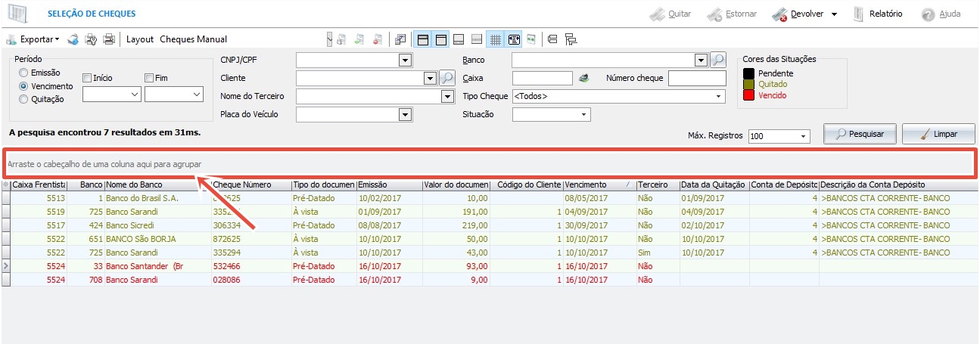Enable the Fim checkbox
The image size is (980, 344).
pyautogui.click(x=150, y=77)
